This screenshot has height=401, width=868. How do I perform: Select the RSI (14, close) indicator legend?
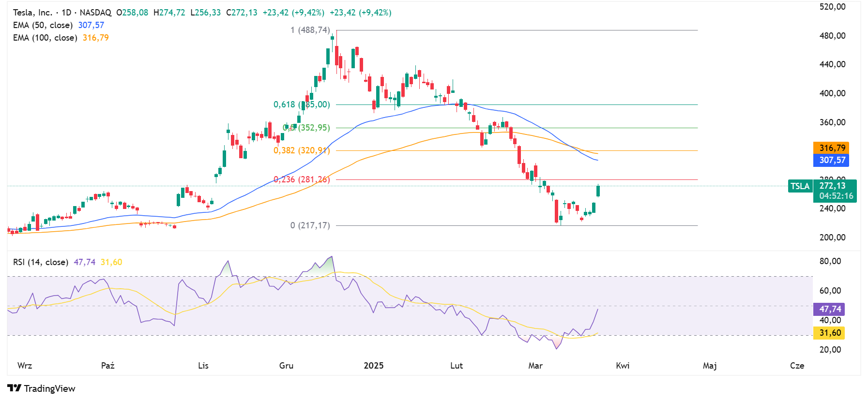pyautogui.click(x=41, y=262)
